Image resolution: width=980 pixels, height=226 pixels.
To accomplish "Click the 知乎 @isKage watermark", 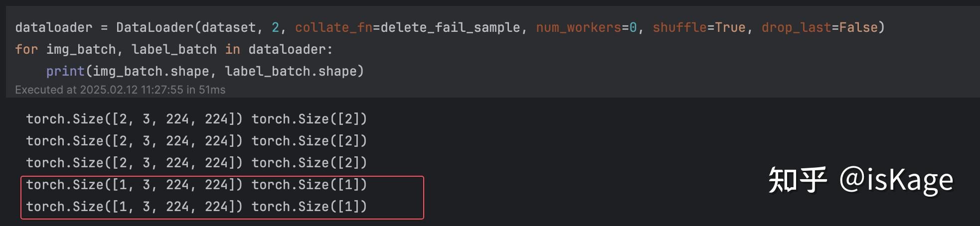I will pyautogui.click(x=861, y=180).
